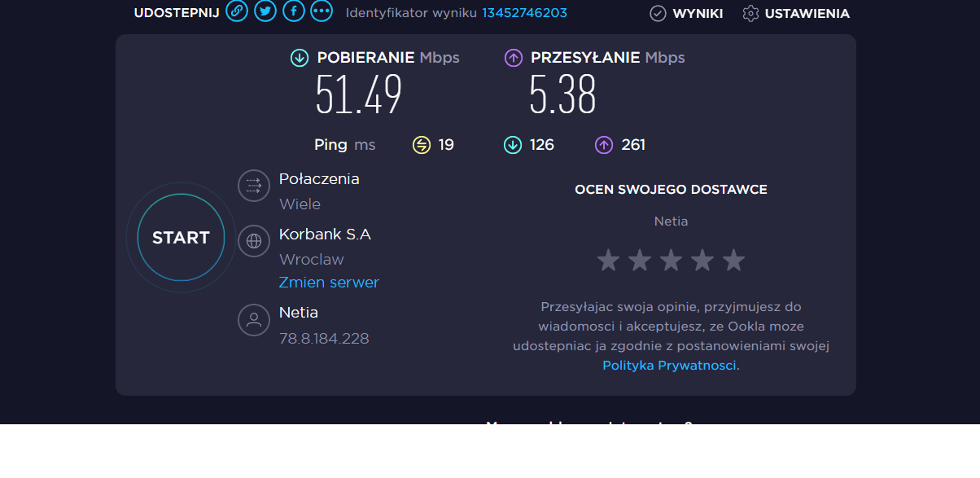Open Wyniki results page
The height and width of the screenshot is (478, 980).
698,14
